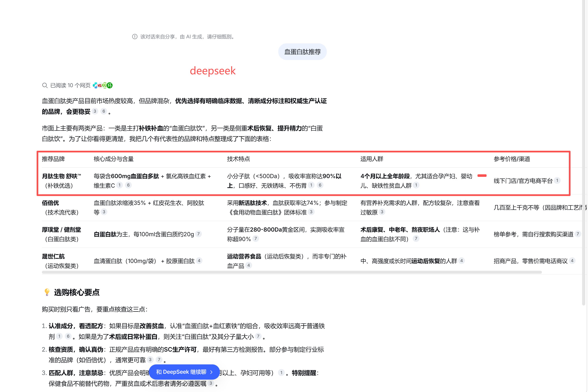The height and width of the screenshot is (392, 588).
Task: Click the 参考价格/渠道 table column header
Action: pyautogui.click(x=512, y=159)
